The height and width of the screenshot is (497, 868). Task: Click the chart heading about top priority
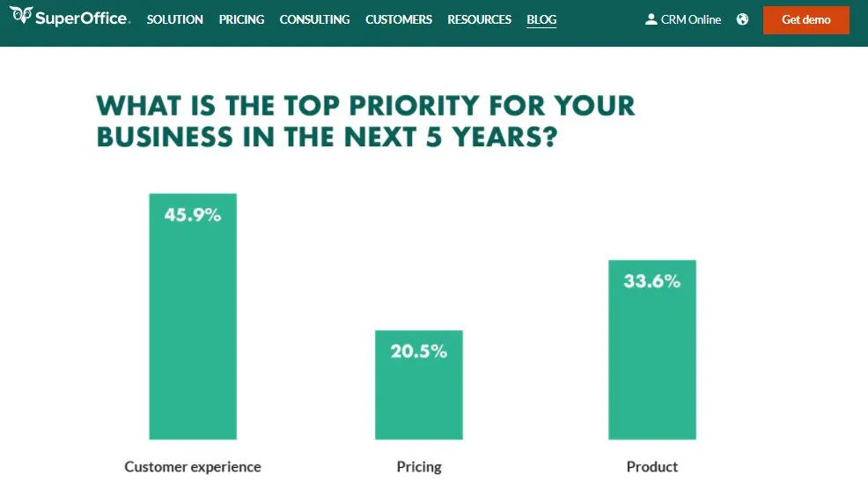click(365, 121)
